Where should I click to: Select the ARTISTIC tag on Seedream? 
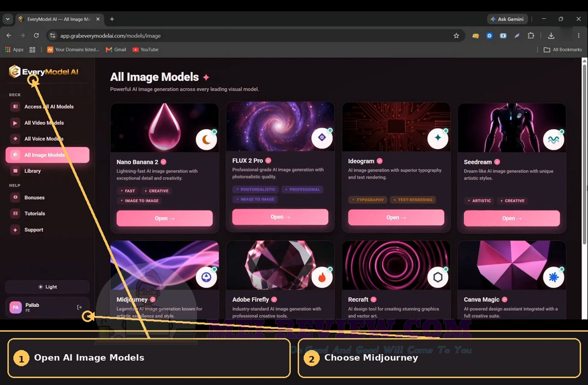pyautogui.click(x=479, y=201)
